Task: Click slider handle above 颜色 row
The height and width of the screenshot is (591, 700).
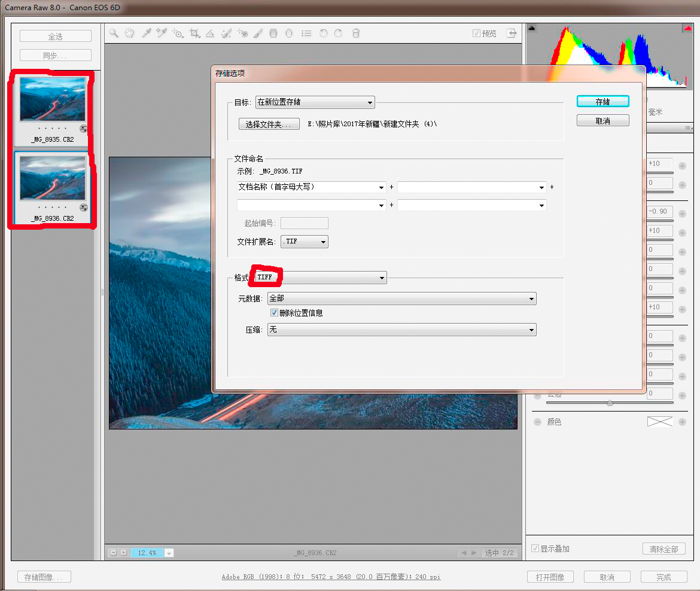Action: tap(610, 403)
